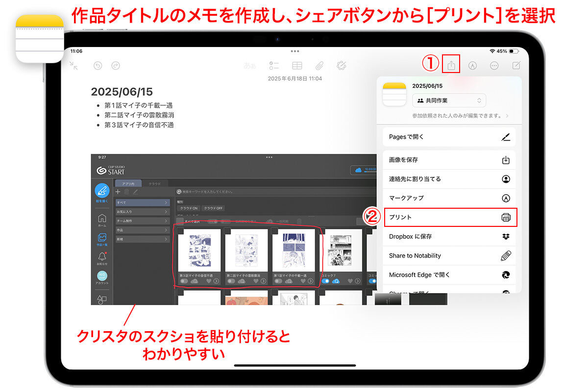Tap the すべて選択 checkbox

click(x=180, y=222)
